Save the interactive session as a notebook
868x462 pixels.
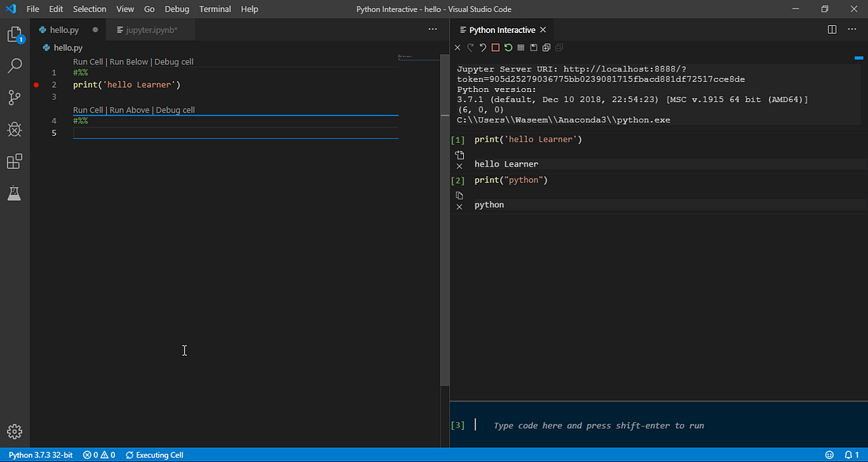pyautogui.click(x=533, y=47)
